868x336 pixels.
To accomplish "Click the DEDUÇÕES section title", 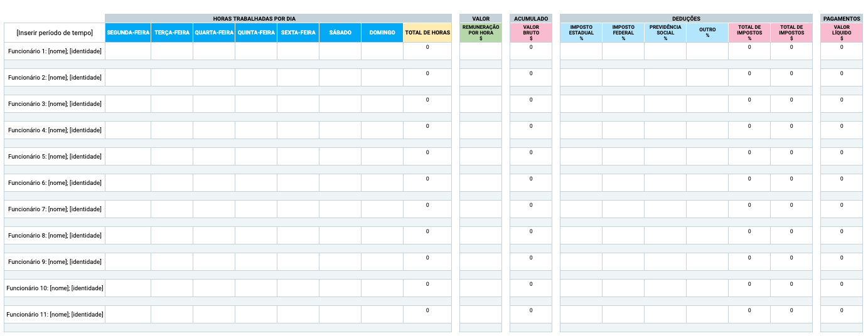I will pos(686,19).
